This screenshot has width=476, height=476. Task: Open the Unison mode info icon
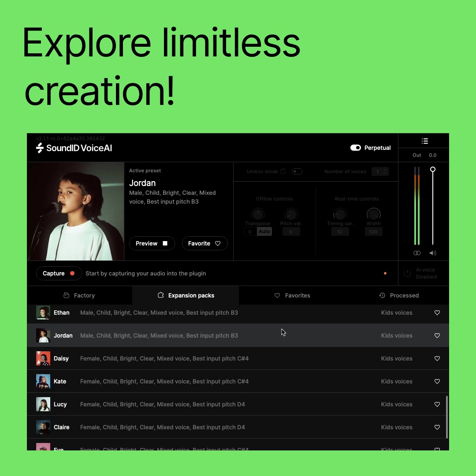click(x=283, y=171)
